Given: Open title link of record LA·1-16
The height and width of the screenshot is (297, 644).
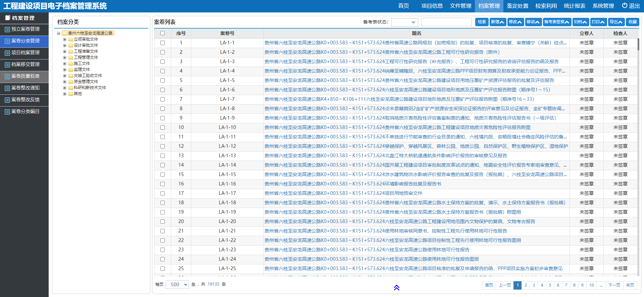Looking at the screenshot, I should coord(353,184).
